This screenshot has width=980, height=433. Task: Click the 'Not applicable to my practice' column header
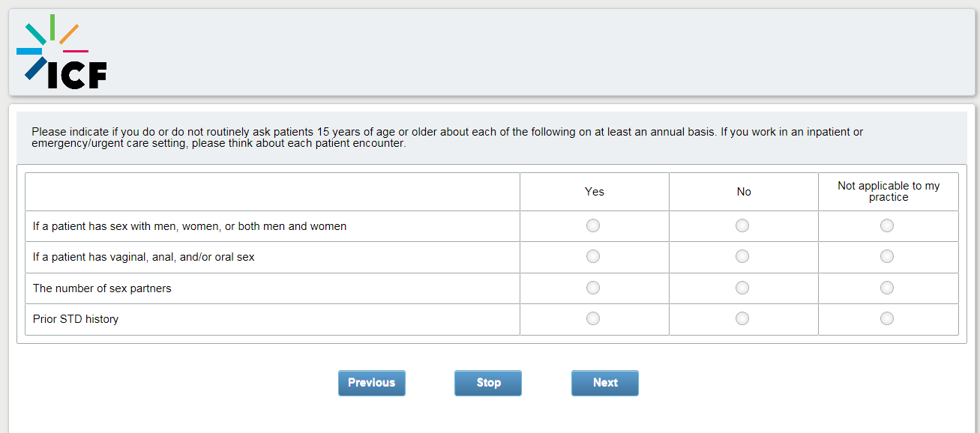pos(889,191)
